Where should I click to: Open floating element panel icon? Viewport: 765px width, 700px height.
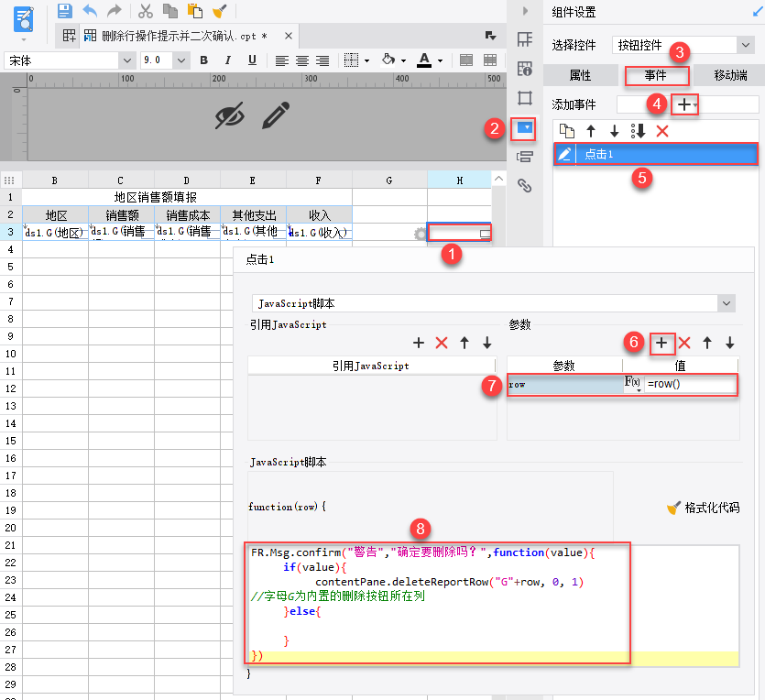point(524,98)
